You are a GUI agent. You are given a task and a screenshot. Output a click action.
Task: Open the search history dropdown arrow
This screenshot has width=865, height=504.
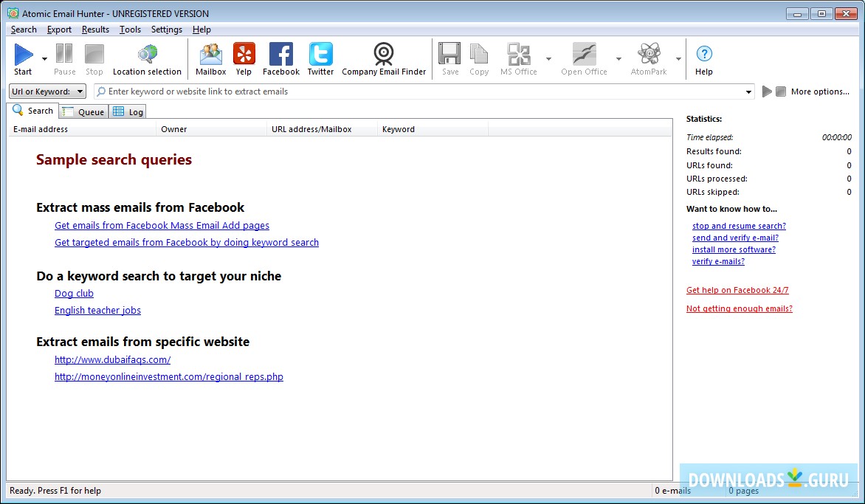point(748,92)
